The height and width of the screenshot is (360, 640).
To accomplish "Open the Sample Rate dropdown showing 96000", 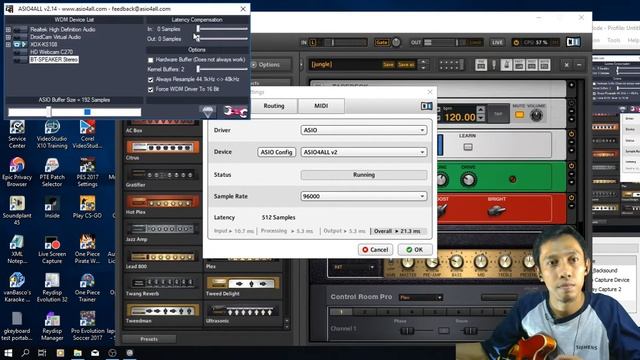I will pyautogui.click(x=364, y=196).
